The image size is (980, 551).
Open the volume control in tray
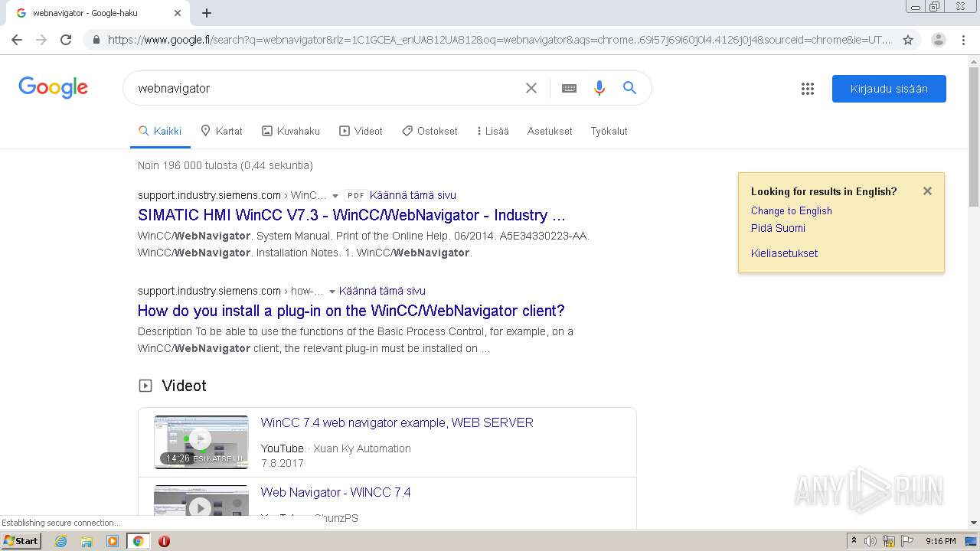click(x=871, y=541)
